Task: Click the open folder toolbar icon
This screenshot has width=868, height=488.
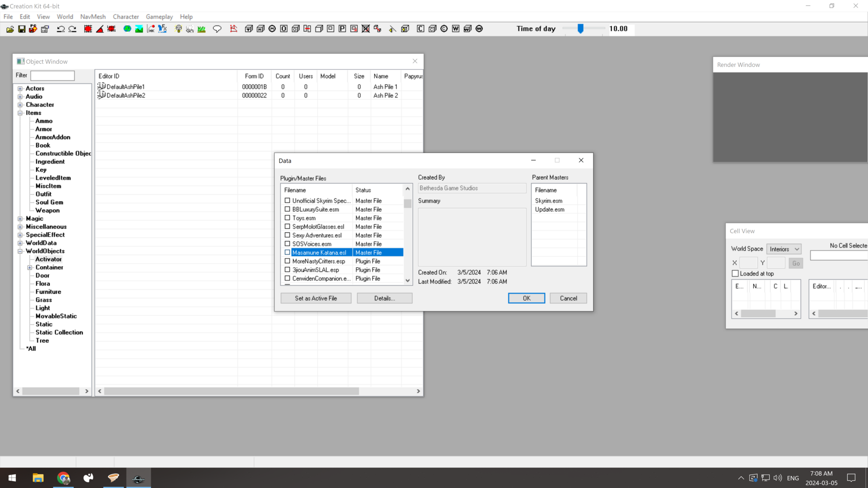Action: pyautogui.click(x=10, y=29)
